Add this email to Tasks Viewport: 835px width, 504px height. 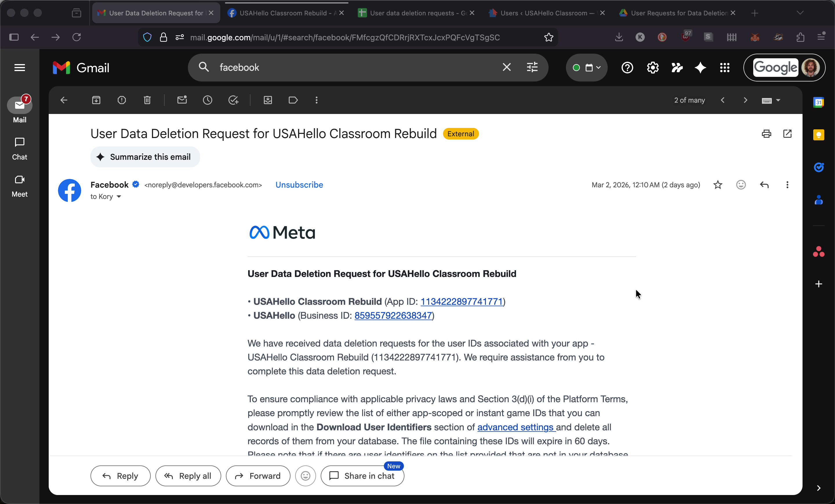point(233,100)
